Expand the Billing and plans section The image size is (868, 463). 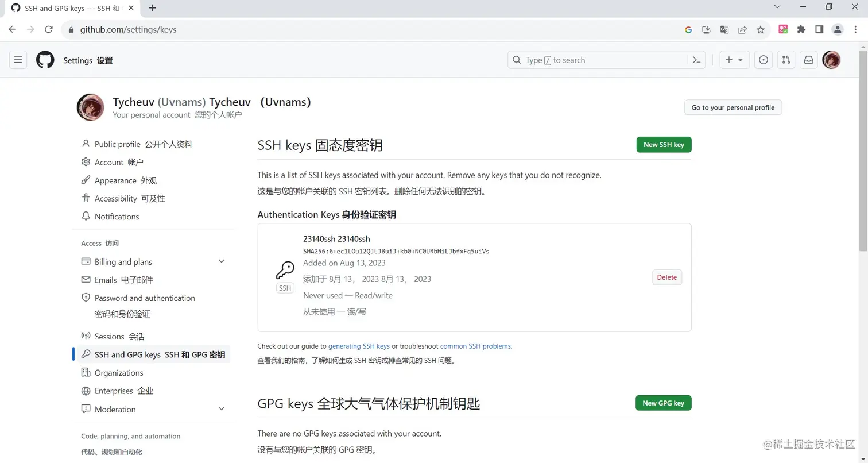pyautogui.click(x=221, y=261)
